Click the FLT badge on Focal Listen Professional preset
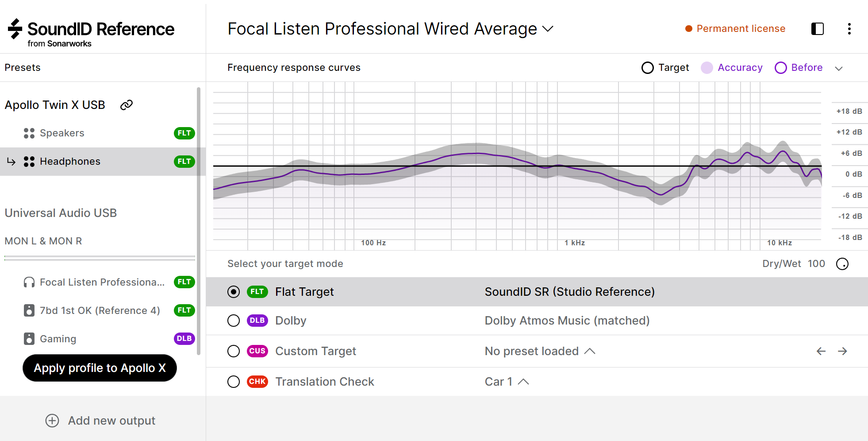Viewport: 868px width, 441px height. pyautogui.click(x=184, y=282)
